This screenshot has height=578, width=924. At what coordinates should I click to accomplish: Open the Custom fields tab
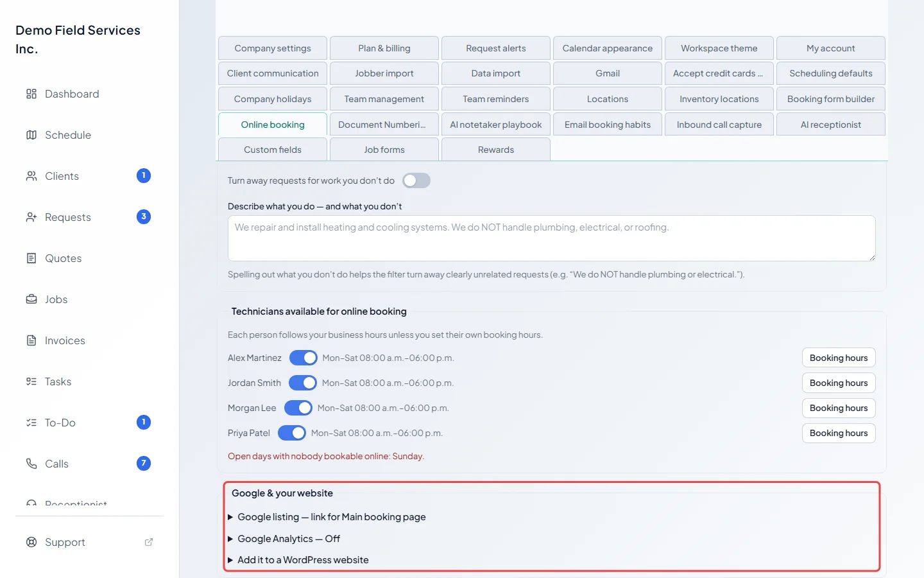pyautogui.click(x=273, y=150)
